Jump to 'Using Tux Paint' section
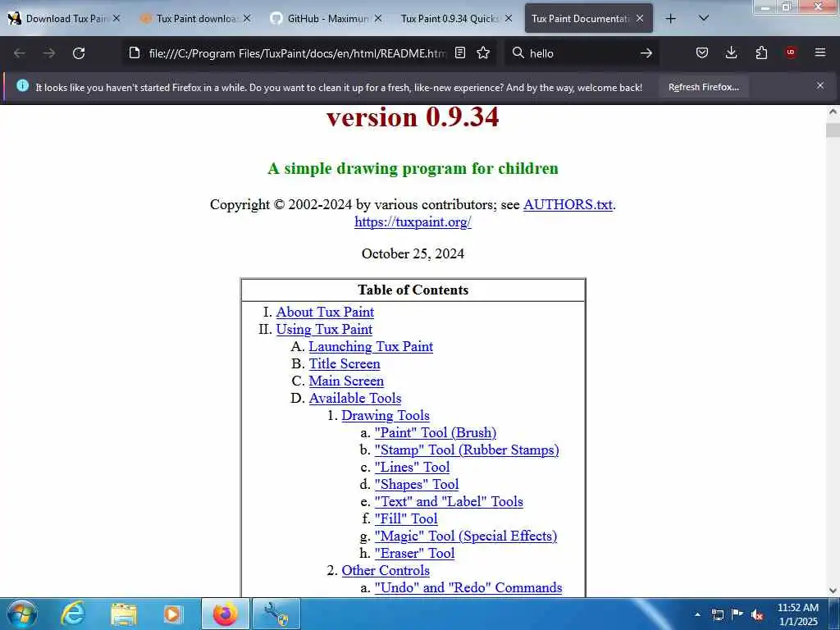Screen dimensions: 840x630 point(324,330)
